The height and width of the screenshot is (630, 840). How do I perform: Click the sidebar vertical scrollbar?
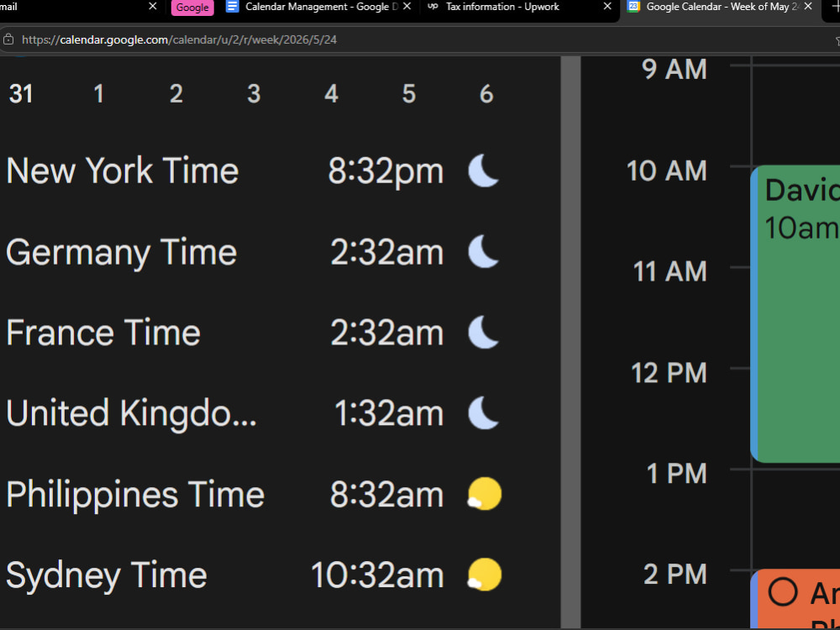pos(571,343)
